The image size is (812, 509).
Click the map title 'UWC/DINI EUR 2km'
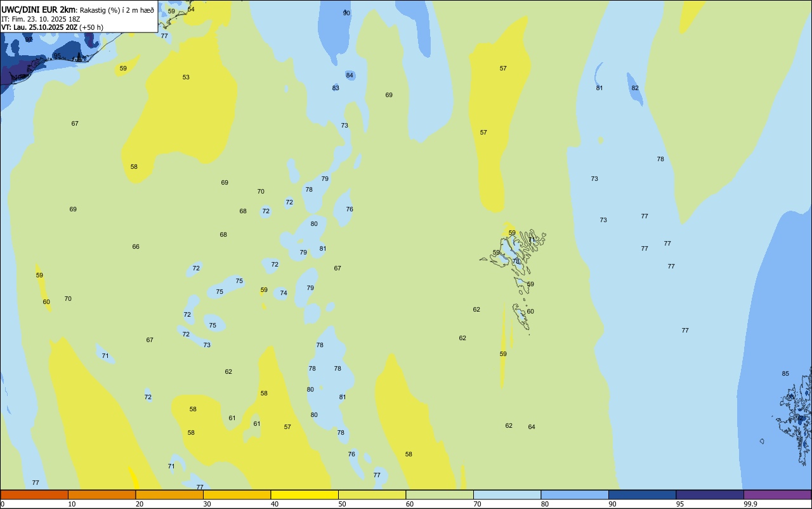(39, 10)
